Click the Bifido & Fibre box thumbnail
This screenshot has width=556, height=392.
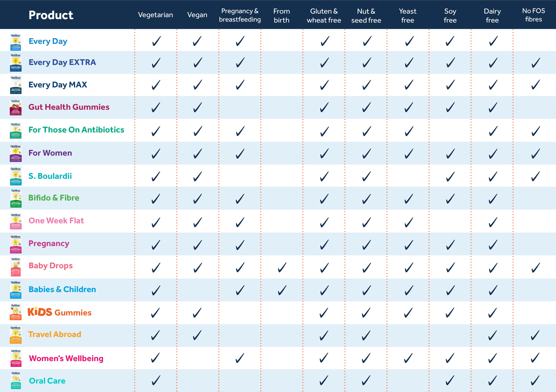16,198
